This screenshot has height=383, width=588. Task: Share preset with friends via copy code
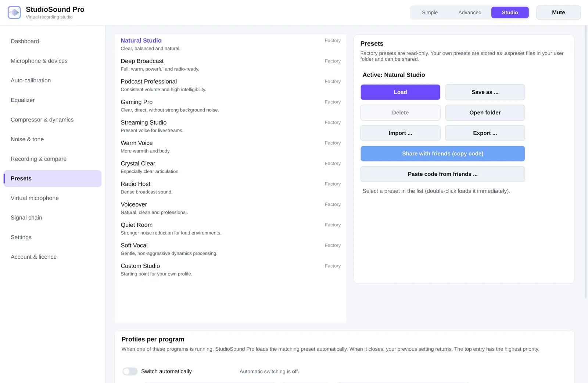point(442,154)
